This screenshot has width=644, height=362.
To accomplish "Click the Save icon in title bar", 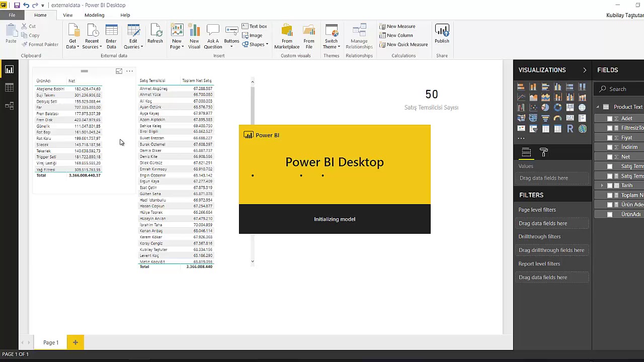I will (x=17, y=5).
